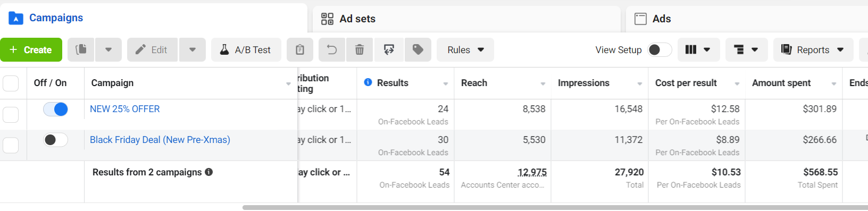Turn off the NEW 25% OFFER campaign
This screenshot has height=211, width=868.
click(55, 109)
